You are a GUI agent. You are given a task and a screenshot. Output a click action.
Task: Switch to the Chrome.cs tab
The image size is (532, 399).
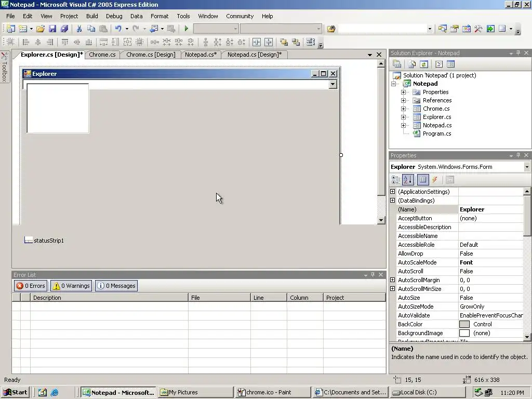point(102,55)
